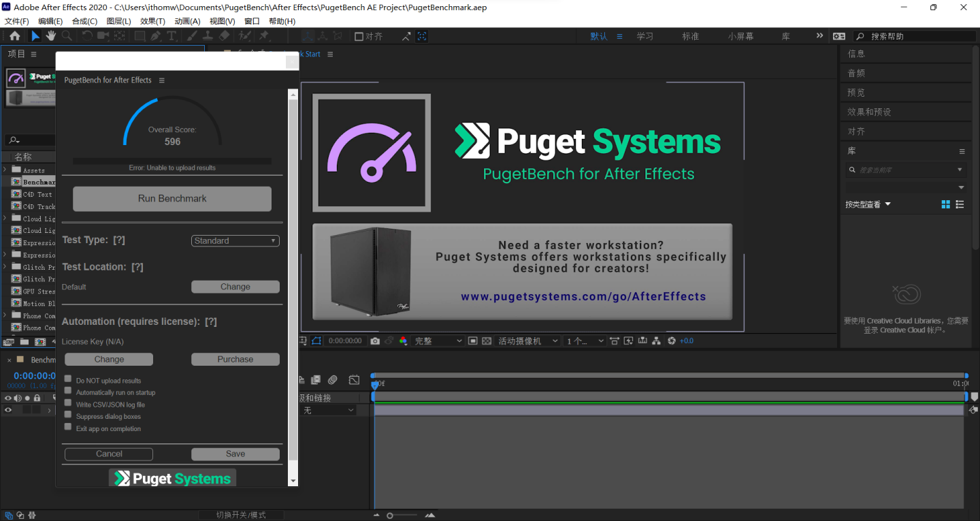Image resolution: width=980 pixels, height=521 pixels.
Task: Select the Eraser tool
Action: 224,36
